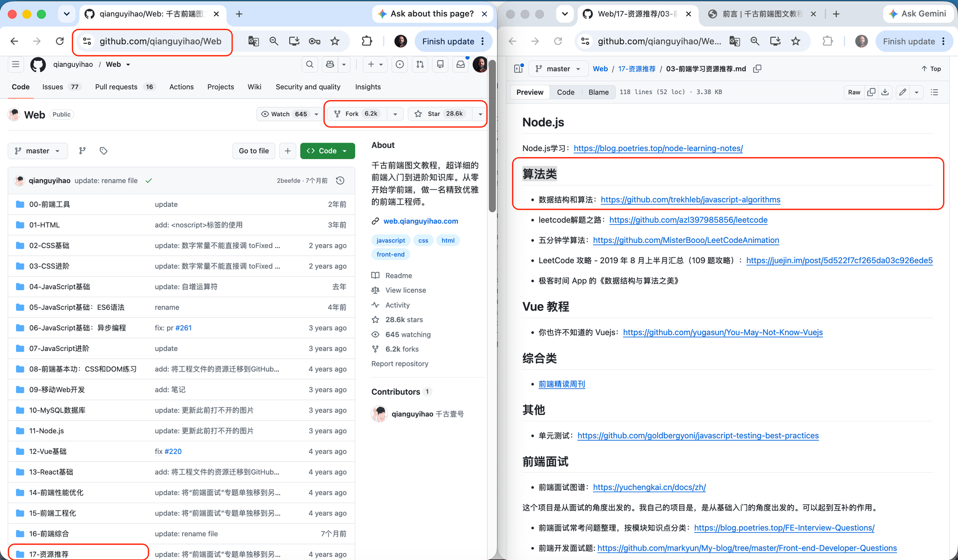Screen dimensions: 958x560
Task: Open GitHub Copilot chat icon
Action: click(330, 64)
